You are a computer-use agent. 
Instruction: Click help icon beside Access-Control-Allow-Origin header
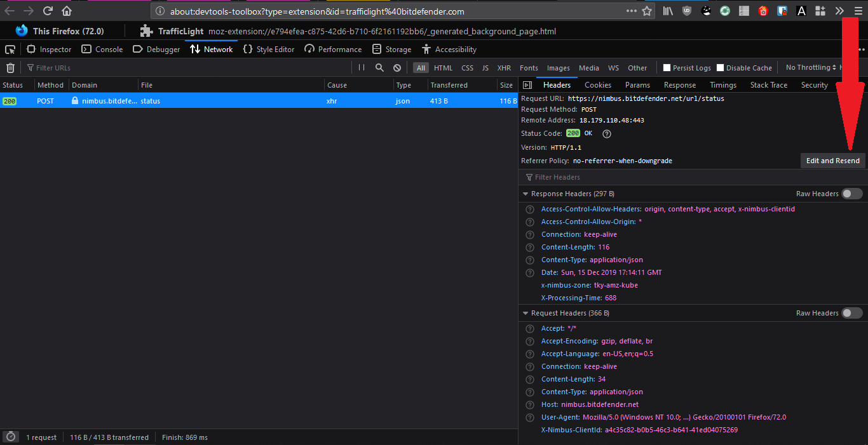coord(530,222)
